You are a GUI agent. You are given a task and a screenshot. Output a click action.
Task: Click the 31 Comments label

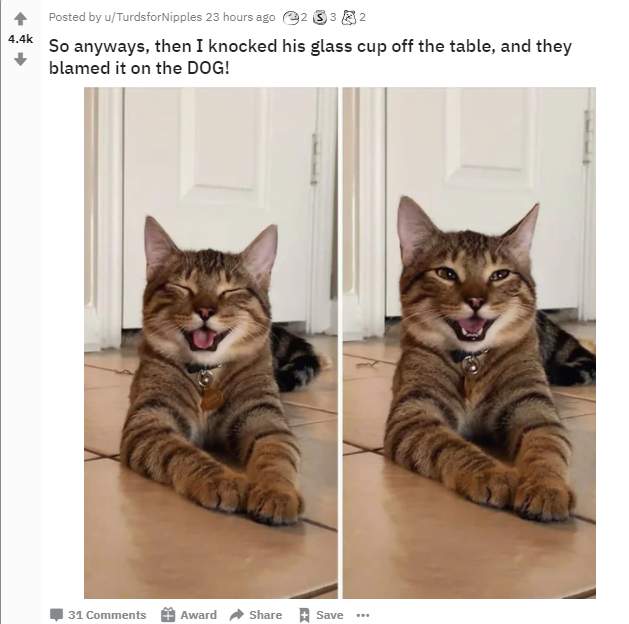pos(107,615)
